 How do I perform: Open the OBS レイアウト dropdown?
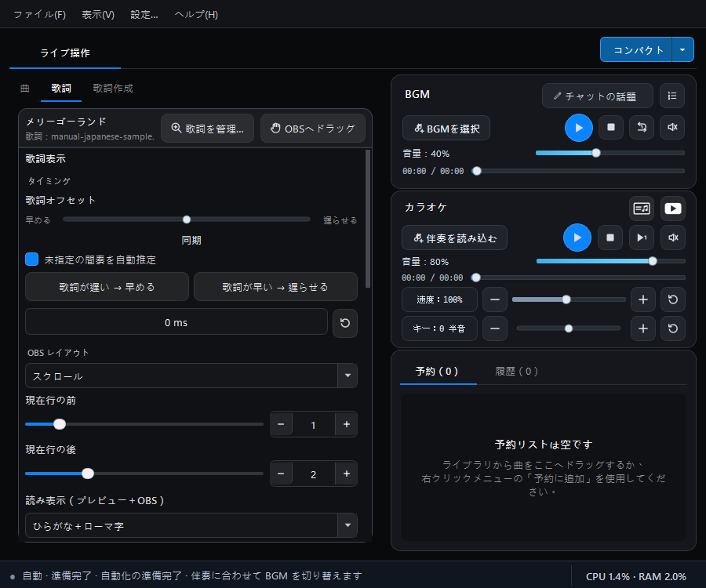coord(191,376)
